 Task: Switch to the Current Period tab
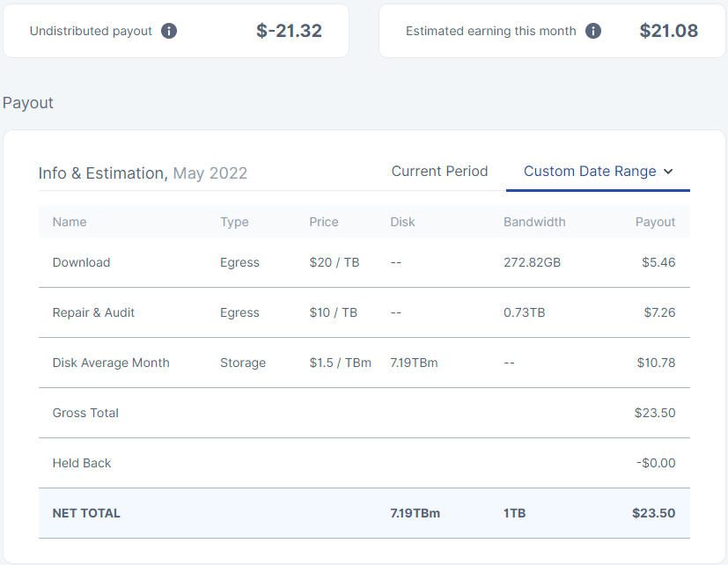(x=439, y=172)
